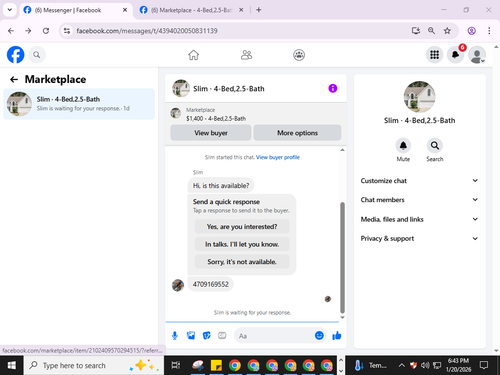Click the browser back arrow
Image resolution: width=500 pixels, height=375 pixels.
(x=11, y=31)
